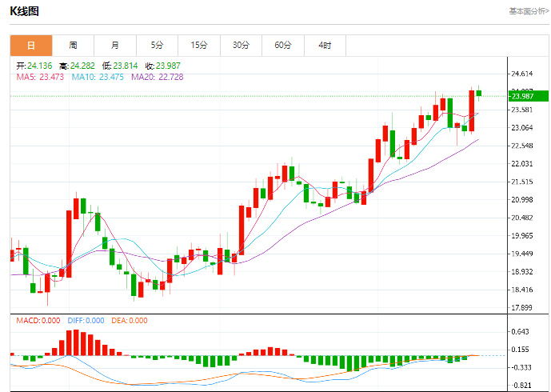Image resolution: width=551 pixels, height=392 pixels.
Task: Click the 19.965 price axis label
Action: [522, 236]
